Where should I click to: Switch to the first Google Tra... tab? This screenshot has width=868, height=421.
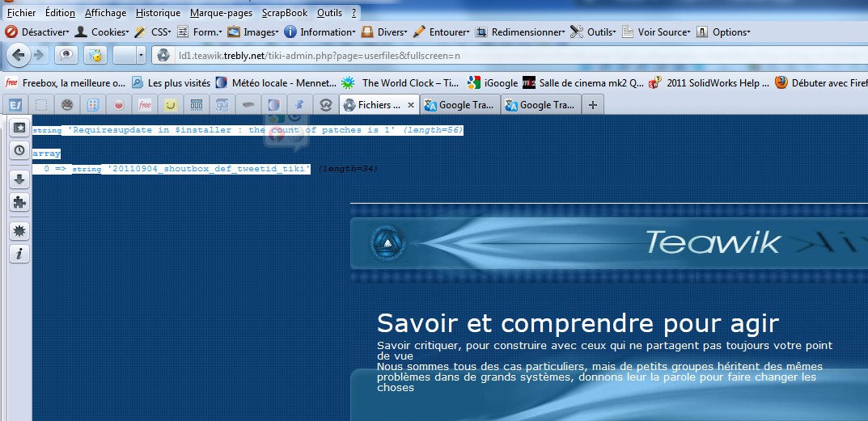[460, 104]
